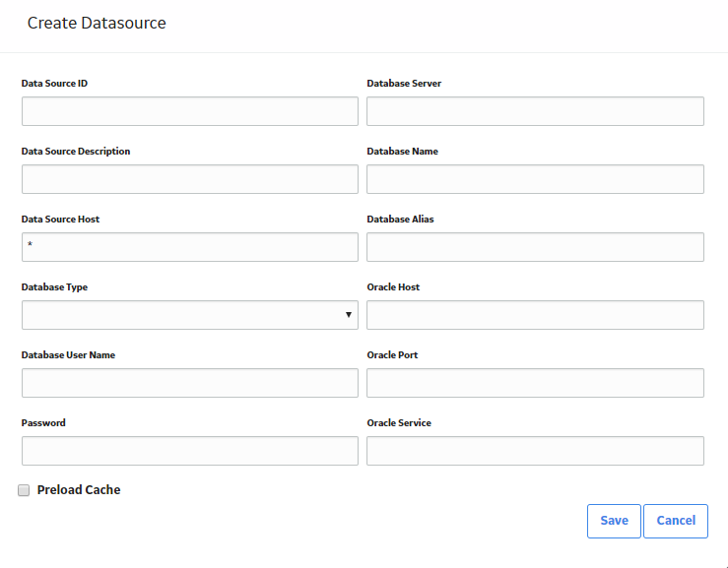
Task: Click the Database Type dropdown arrow
Action: pos(348,315)
